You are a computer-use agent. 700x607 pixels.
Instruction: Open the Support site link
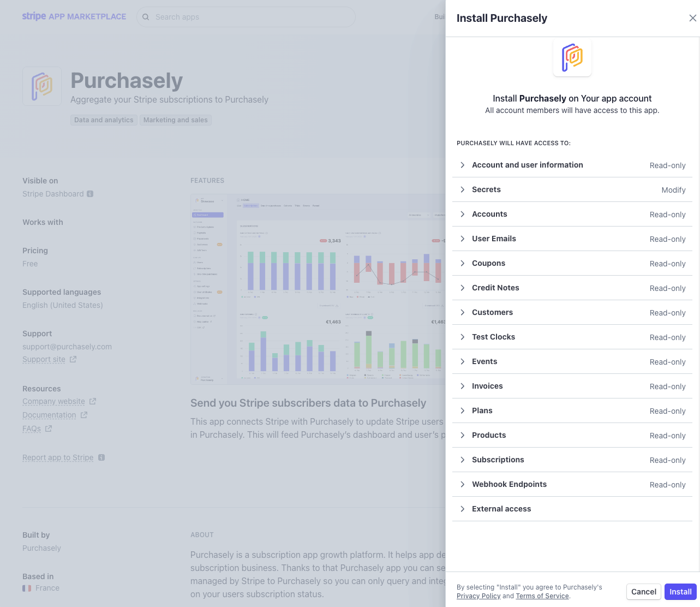[44, 359]
